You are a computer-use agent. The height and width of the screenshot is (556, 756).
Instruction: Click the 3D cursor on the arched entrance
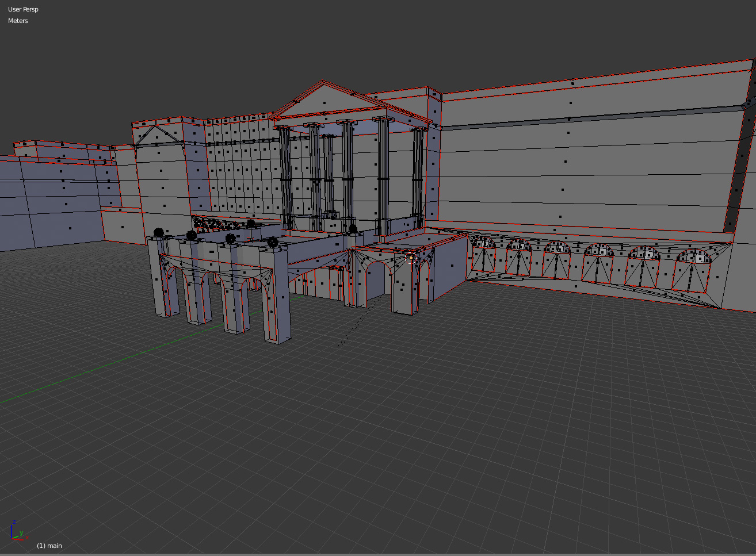click(410, 259)
